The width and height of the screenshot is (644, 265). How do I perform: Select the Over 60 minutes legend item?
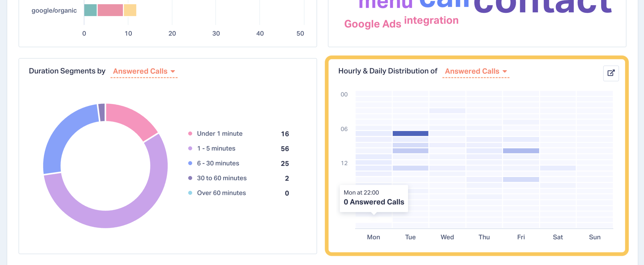tap(221, 193)
